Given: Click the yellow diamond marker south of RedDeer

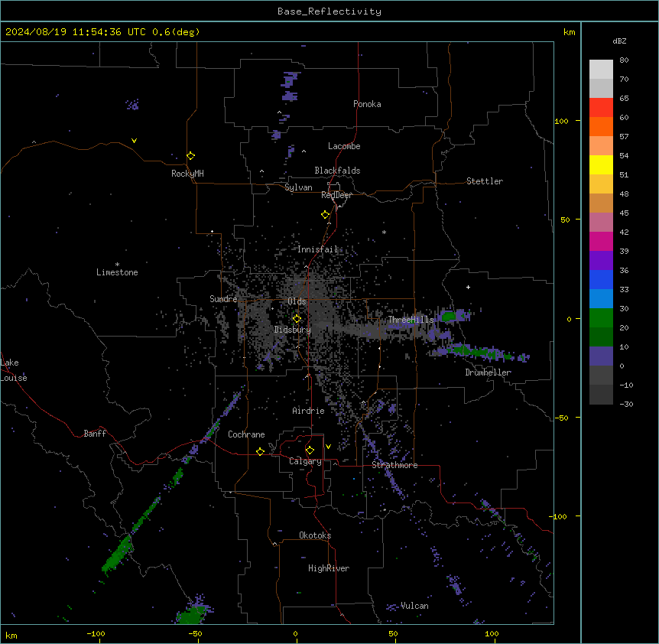Looking at the screenshot, I should [x=325, y=215].
